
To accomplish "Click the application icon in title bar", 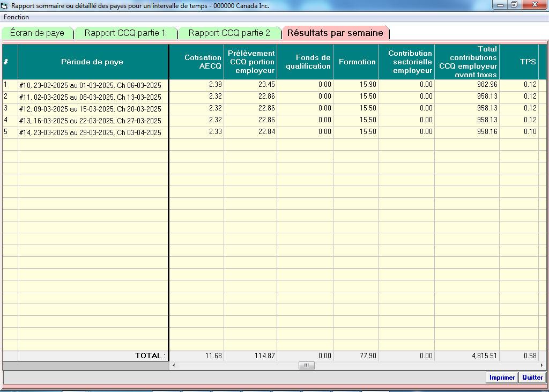I will tap(5, 5).
